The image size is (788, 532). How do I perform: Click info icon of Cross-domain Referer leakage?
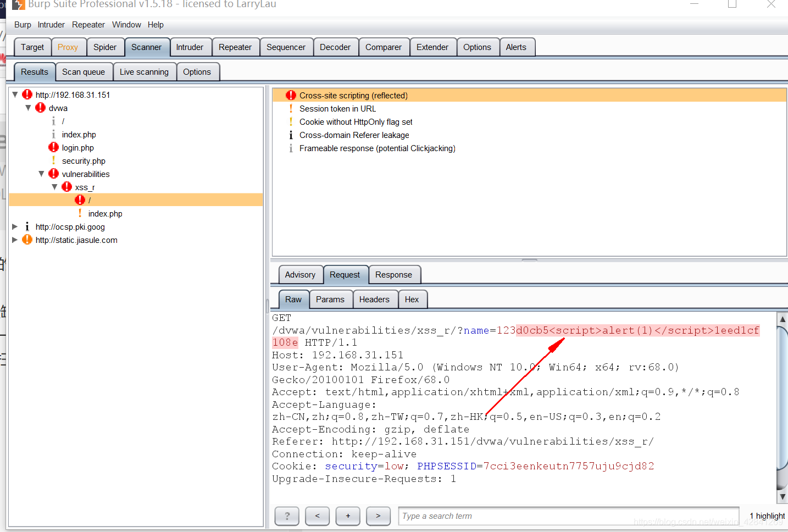291,135
